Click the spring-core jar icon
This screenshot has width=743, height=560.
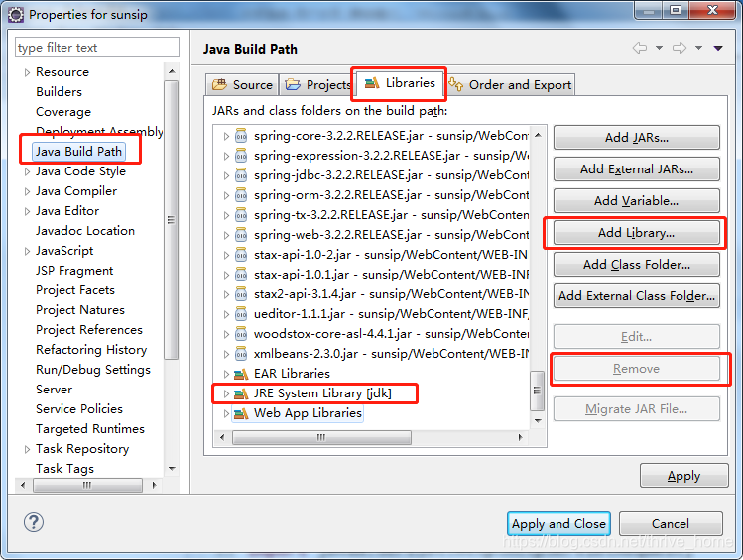[x=241, y=136]
